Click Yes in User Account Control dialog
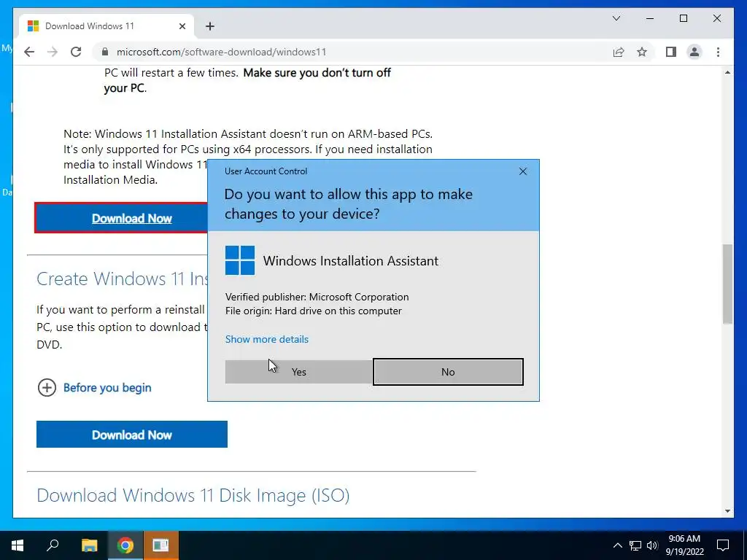This screenshot has height=560, width=747. (298, 372)
